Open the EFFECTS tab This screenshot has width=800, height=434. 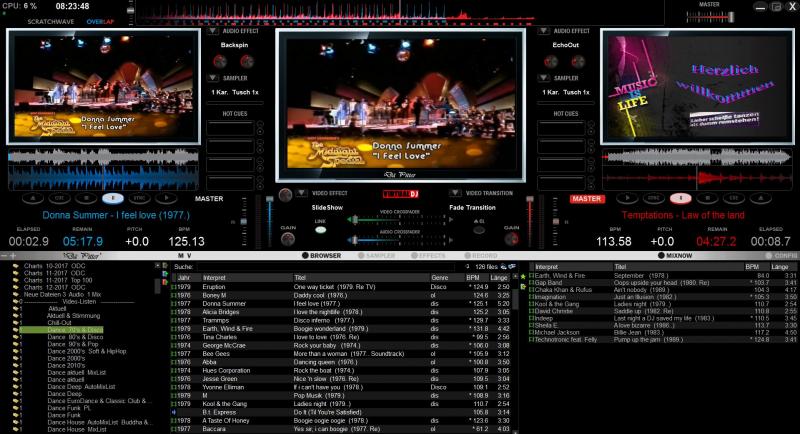[428, 256]
